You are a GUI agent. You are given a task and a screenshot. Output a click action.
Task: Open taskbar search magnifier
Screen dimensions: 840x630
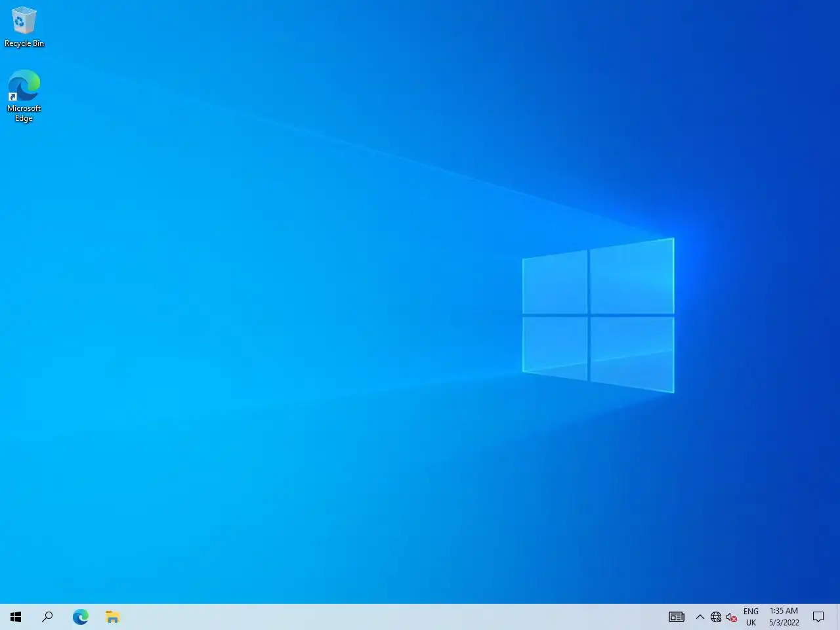(47, 617)
